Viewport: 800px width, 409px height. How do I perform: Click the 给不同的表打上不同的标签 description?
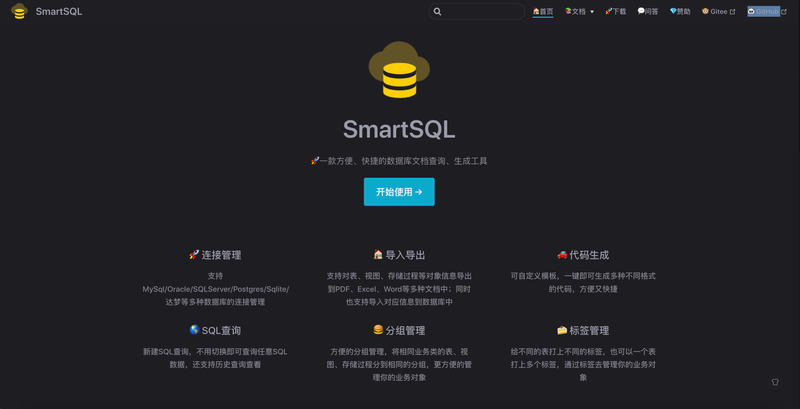tap(583, 365)
